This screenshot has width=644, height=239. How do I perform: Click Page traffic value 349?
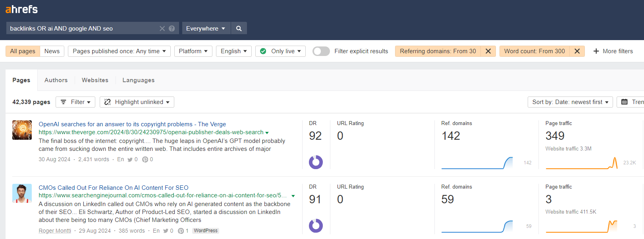[555, 136]
